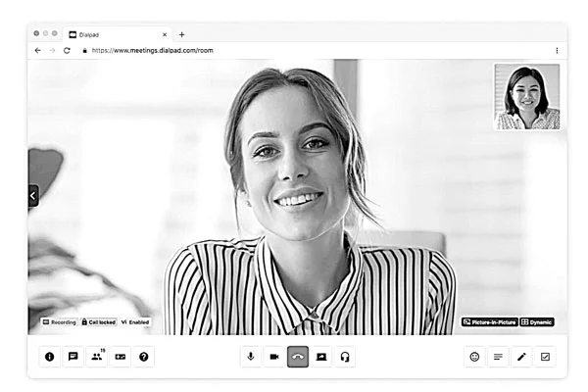Open the notes transcript lines icon
This screenshot has width=588, height=392.
[x=499, y=357]
